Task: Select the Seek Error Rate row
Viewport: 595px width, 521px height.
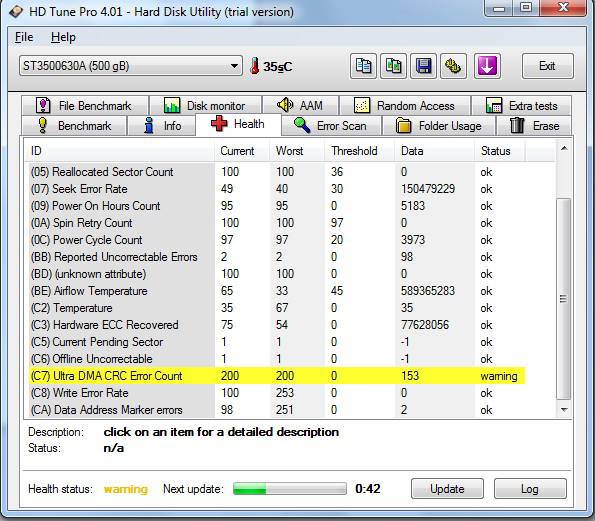Action: pyautogui.click(x=277, y=189)
